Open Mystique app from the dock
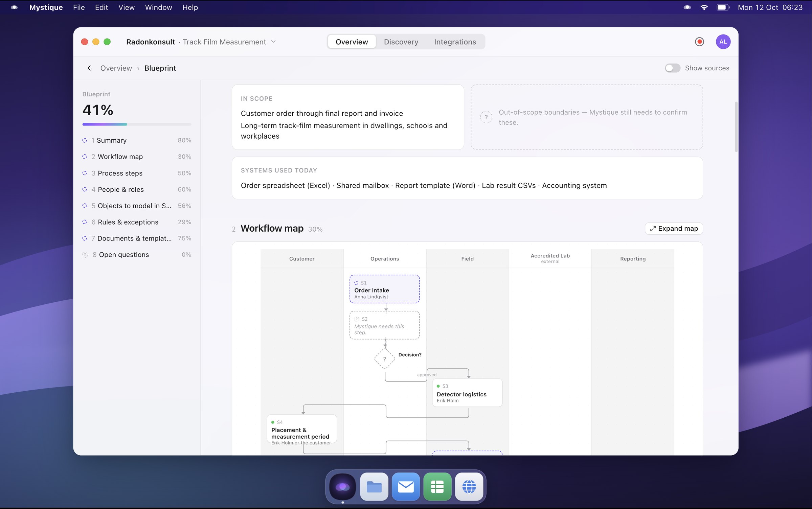Screen dimensions: 812x509 pyautogui.click(x=342, y=487)
